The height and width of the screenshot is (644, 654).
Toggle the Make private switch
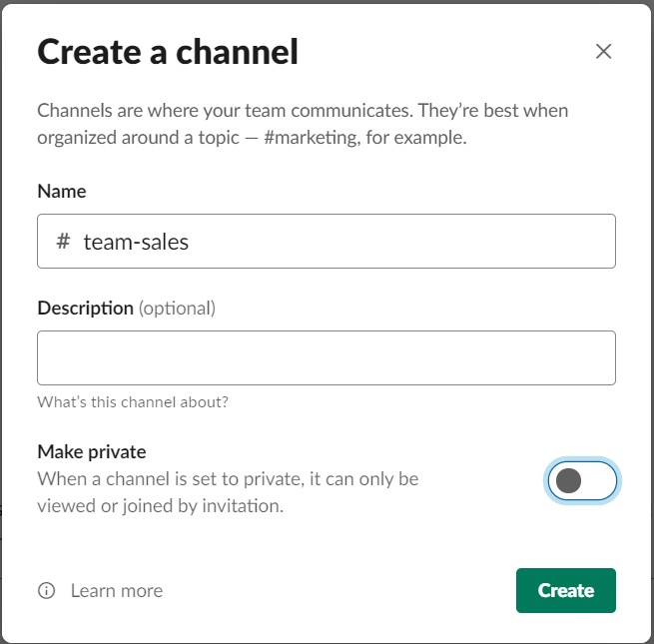tap(582, 480)
